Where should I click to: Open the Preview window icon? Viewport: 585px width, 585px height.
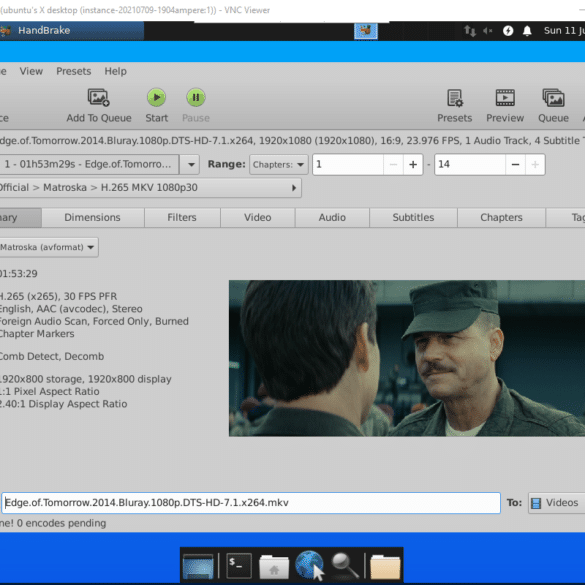coord(505,98)
